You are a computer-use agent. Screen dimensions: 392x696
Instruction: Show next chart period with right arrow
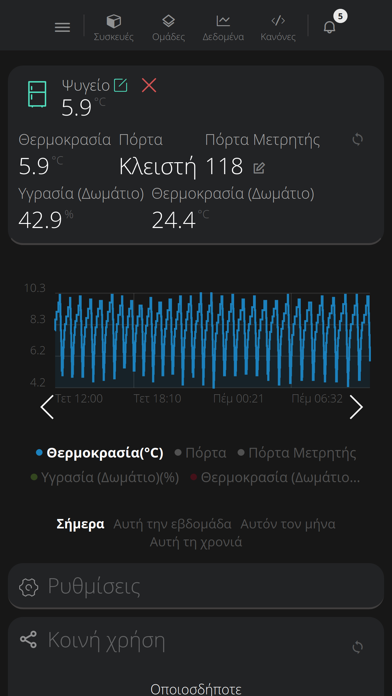pos(356,407)
